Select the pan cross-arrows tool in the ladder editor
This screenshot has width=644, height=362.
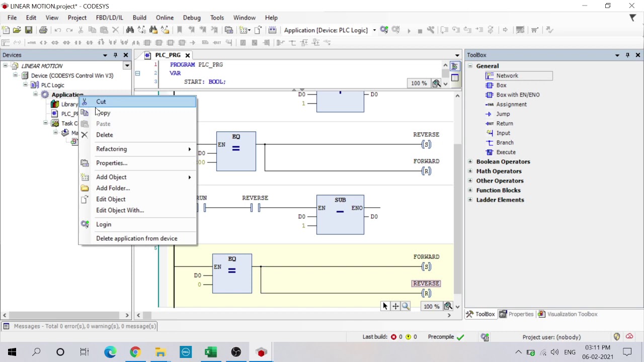coord(395,306)
